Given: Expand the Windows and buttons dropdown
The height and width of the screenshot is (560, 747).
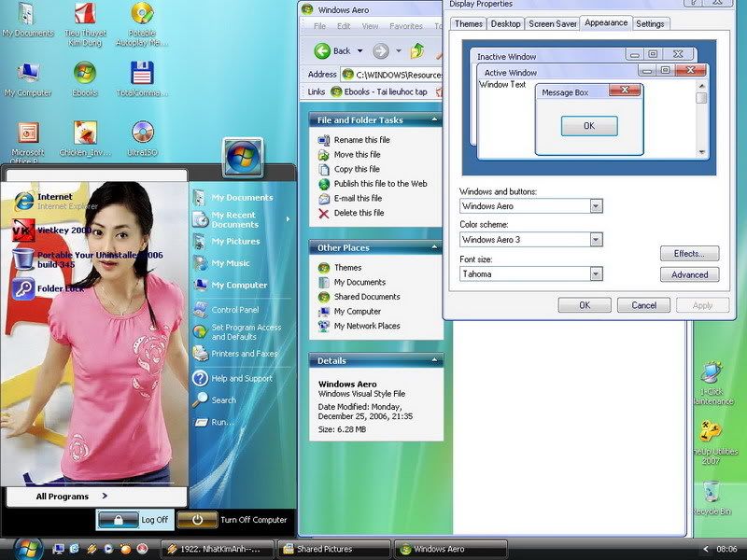Looking at the screenshot, I should (596, 206).
